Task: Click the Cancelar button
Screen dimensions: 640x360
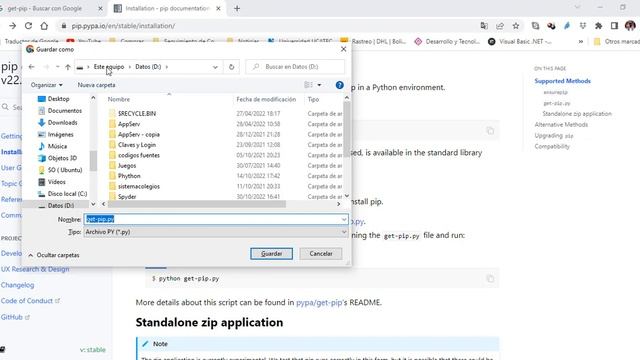Action: [x=321, y=253]
